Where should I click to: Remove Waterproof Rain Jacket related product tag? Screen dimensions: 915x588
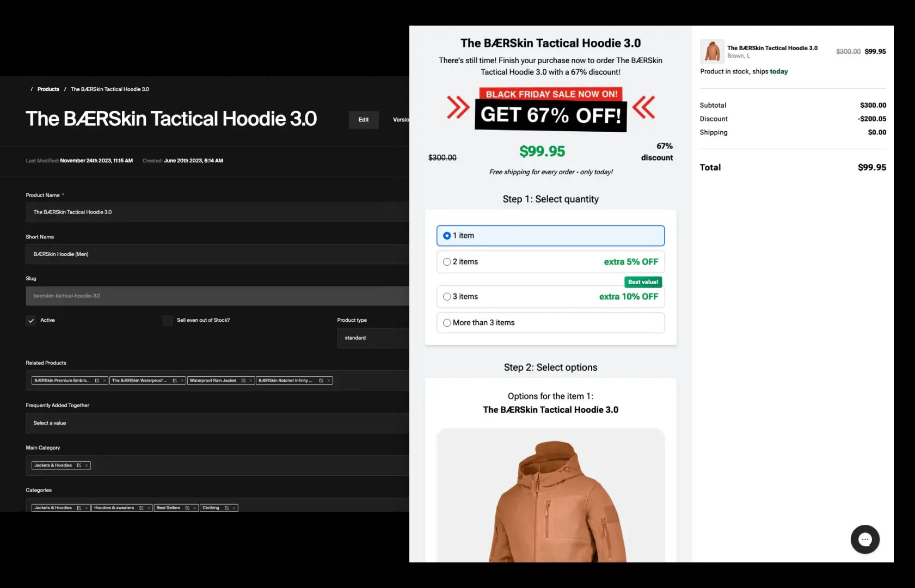[x=250, y=381]
